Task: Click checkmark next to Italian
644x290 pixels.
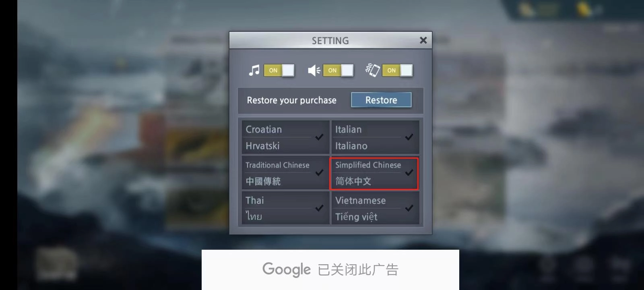Action: [x=409, y=137]
